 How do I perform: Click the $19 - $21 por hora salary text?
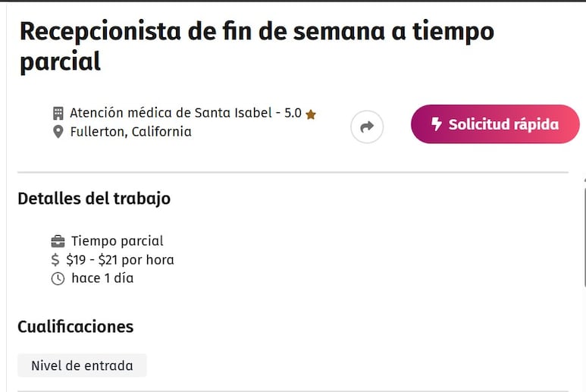[x=120, y=260]
